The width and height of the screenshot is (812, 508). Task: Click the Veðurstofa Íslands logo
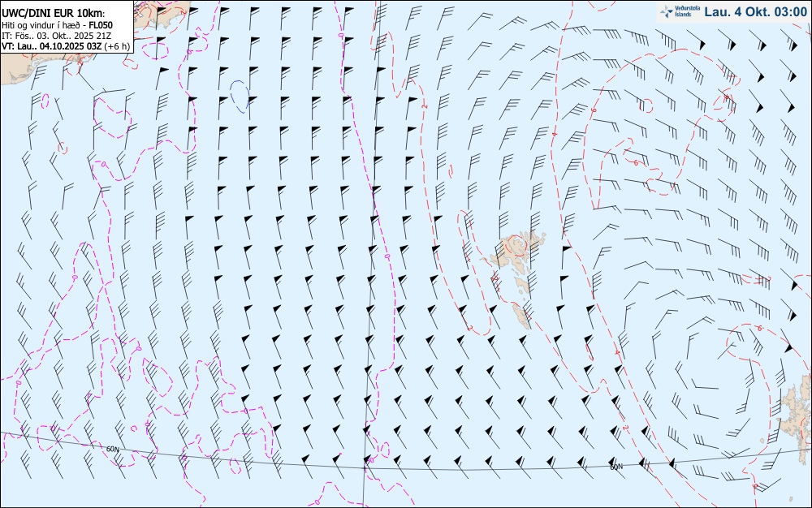tap(680, 11)
